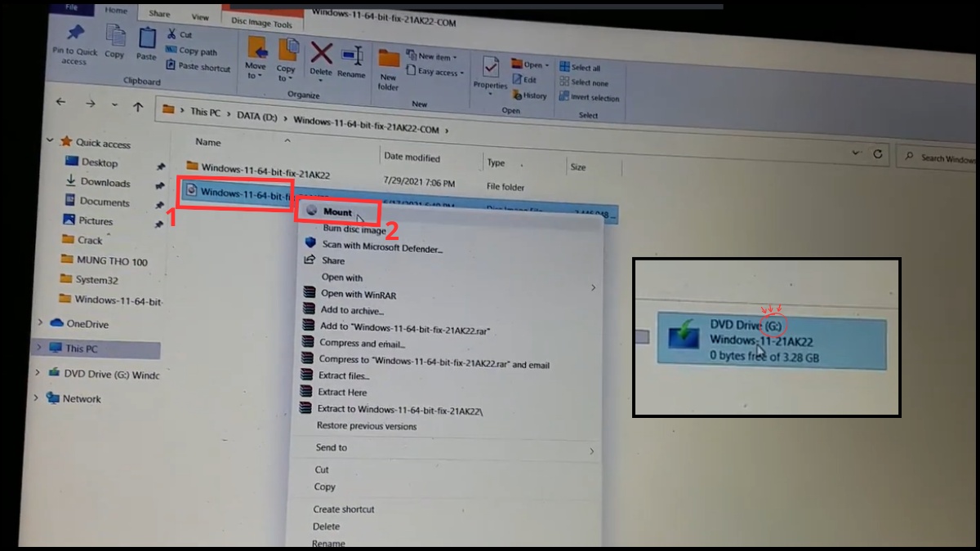Viewport: 980px width, 551px height.
Task: Choose Create shortcut in the context menu
Action: pos(344,509)
